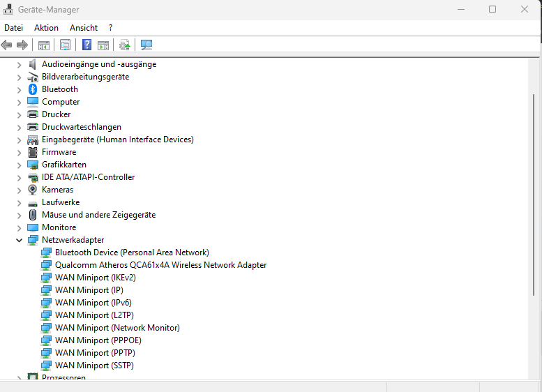The height and width of the screenshot is (392, 542).
Task: Expand the Firmware chevron
Action: pyautogui.click(x=19, y=153)
